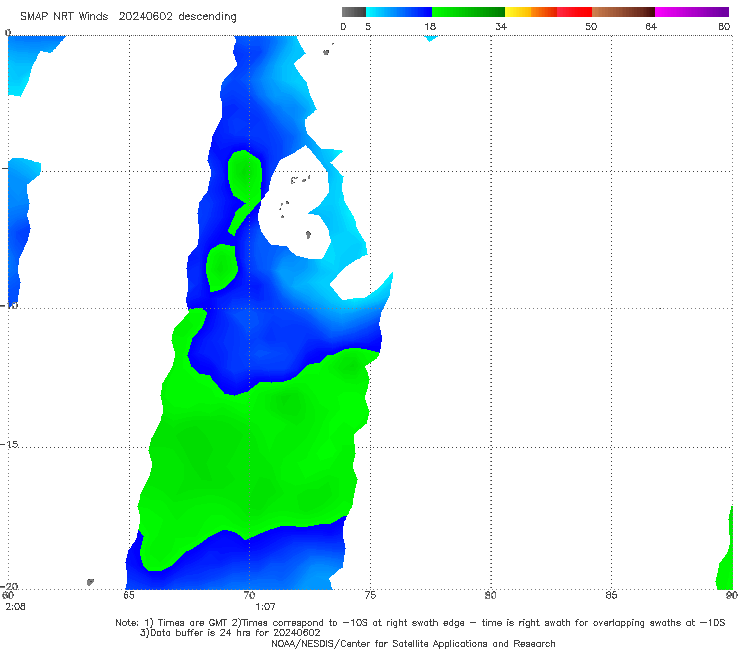Image resolution: width=740 pixels, height=650 pixels.
Task: Click the yellow-orange 34-50 color bar segment
Action: click(x=548, y=12)
